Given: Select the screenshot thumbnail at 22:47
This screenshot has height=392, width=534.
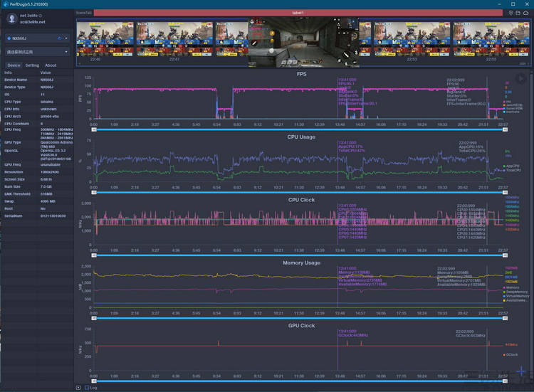Looking at the screenshot, I should [174, 39].
